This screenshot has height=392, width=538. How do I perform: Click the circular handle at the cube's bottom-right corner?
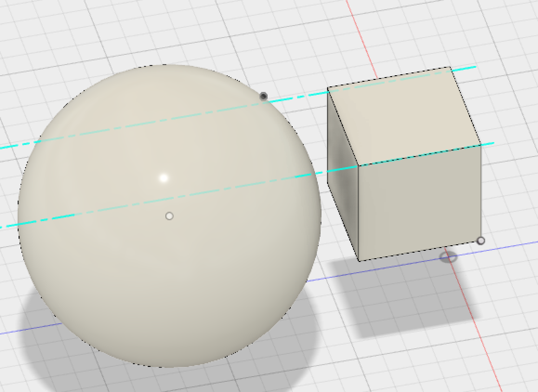(x=481, y=241)
